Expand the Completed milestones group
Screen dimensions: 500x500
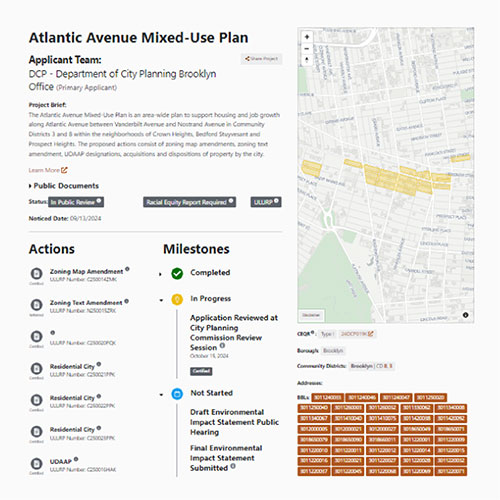pos(160,274)
